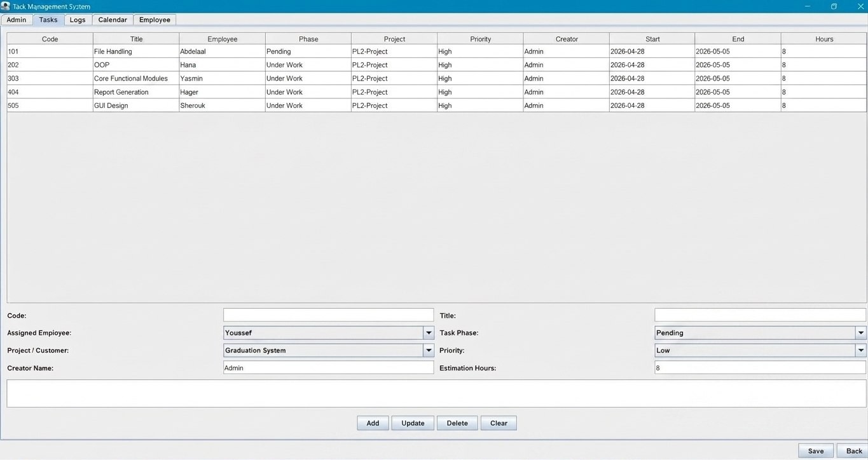This screenshot has height=460, width=868.
Task: Click the large description text area
Action: coord(436,393)
